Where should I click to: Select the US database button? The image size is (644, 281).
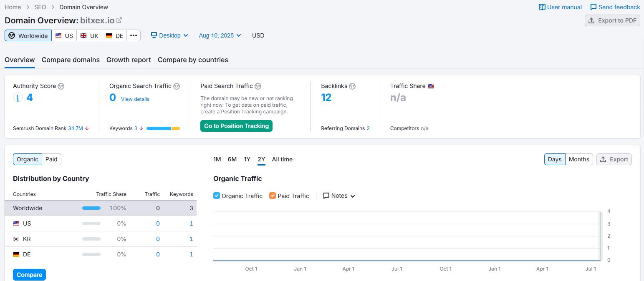64,35
